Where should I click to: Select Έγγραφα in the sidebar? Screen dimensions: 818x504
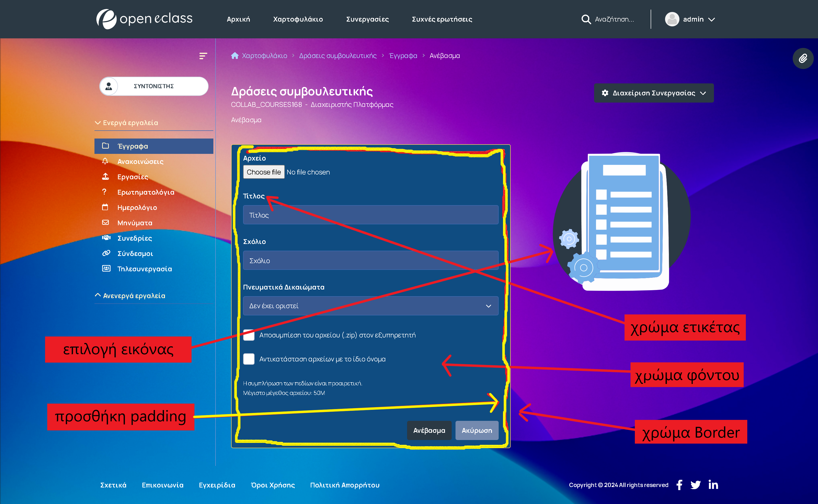point(154,146)
